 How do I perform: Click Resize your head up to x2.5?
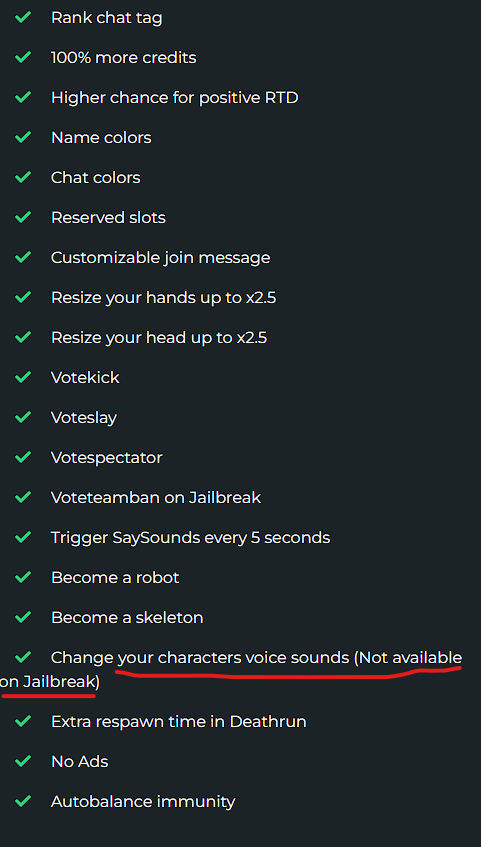click(x=159, y=338)
